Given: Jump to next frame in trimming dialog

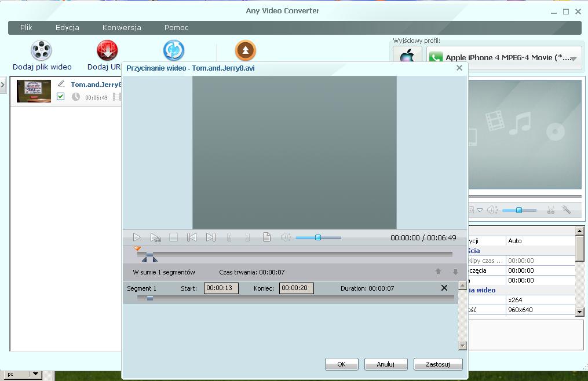Looking at the screenshot, I should [x=211, y=237].
